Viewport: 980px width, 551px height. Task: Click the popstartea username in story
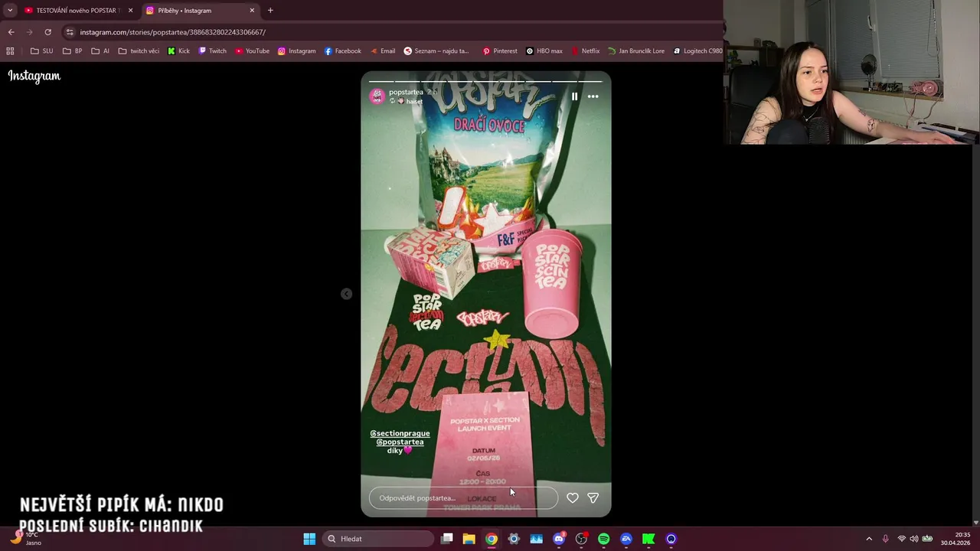406,92
